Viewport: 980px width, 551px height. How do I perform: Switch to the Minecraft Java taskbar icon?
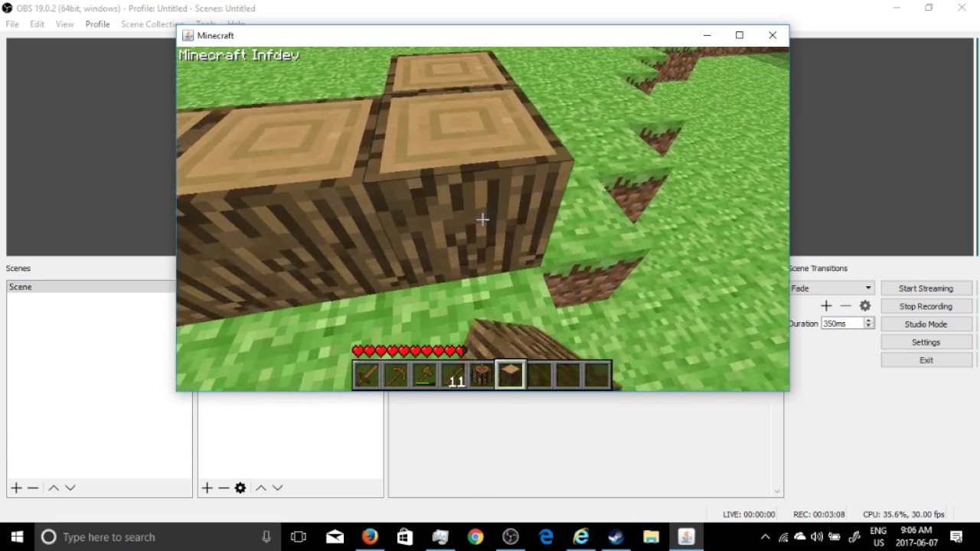(686, 536)
